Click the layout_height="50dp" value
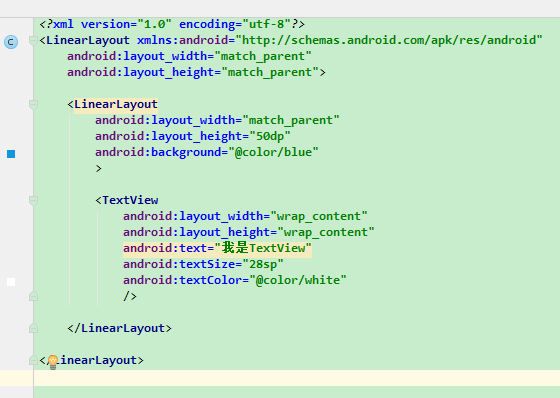Screen dimensions: 560x398 tap(270, 136)
